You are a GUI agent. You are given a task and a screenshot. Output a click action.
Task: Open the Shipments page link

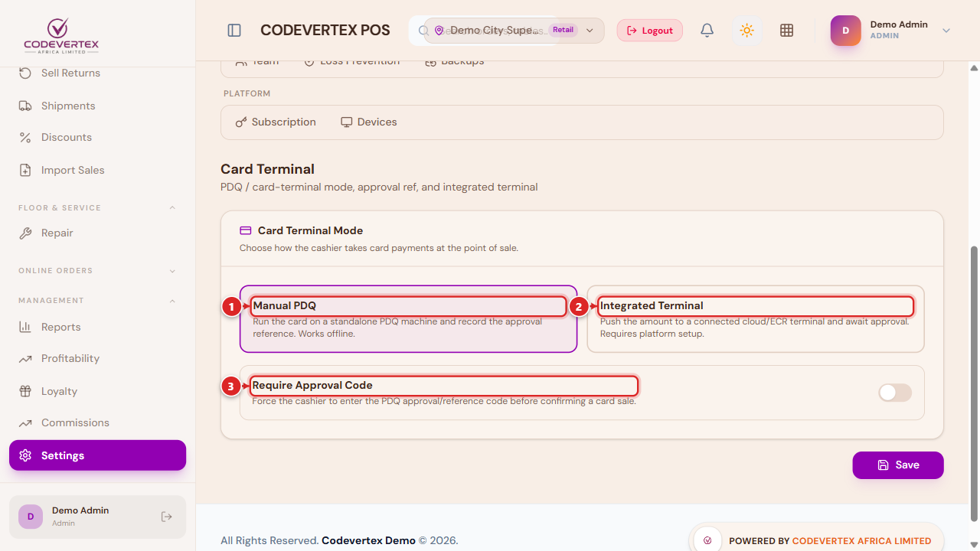coord(97,106)
